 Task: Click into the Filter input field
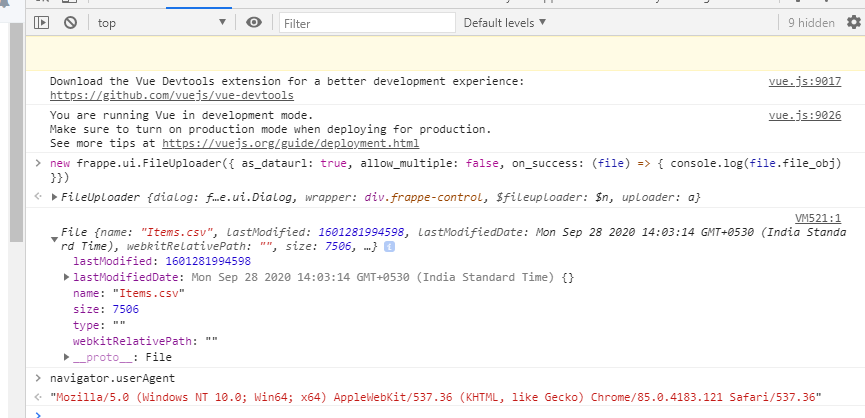pyautogui.click(x=367, y=23)
